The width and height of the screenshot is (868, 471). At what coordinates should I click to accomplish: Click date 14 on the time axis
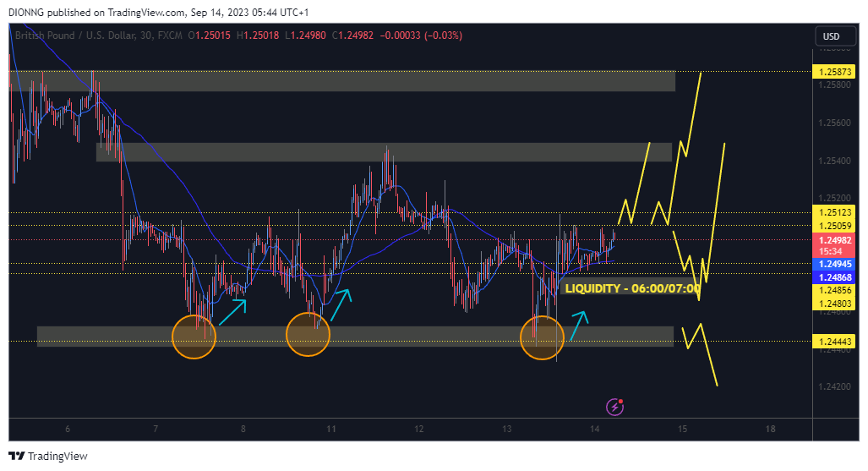[594, 429]
